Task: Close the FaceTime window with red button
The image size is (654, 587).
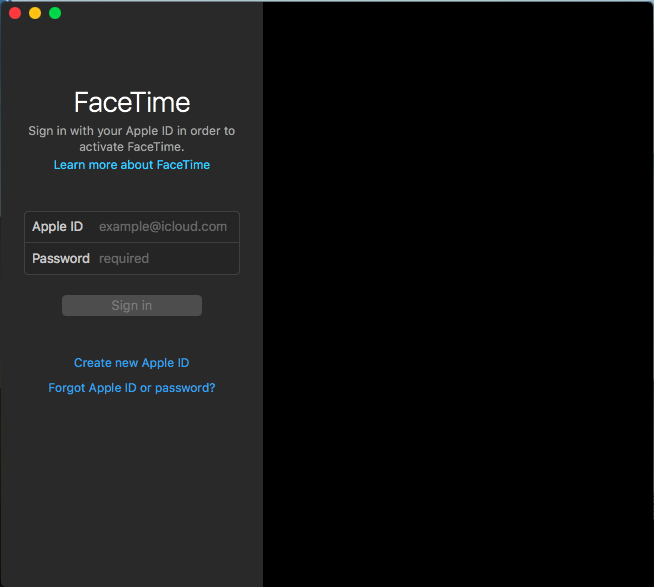Action: [15, 13]
